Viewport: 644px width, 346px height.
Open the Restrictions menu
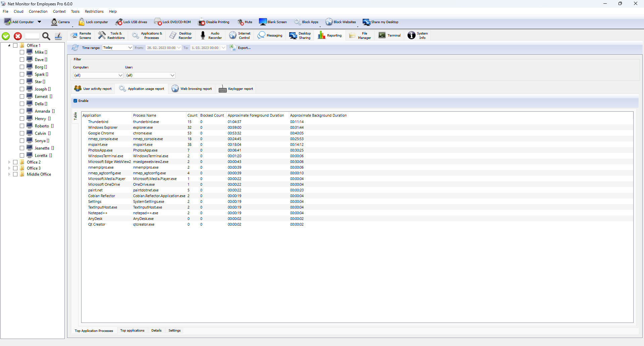click(x=94, y=11)
